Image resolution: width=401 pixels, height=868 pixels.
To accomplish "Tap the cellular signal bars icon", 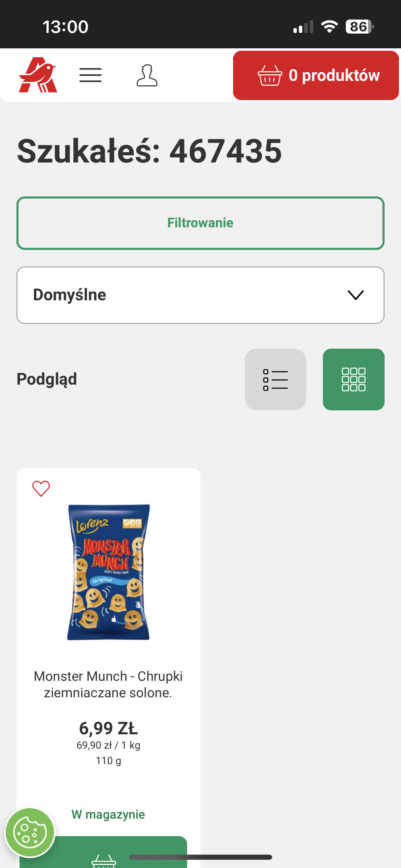I will tap(303, 27).
